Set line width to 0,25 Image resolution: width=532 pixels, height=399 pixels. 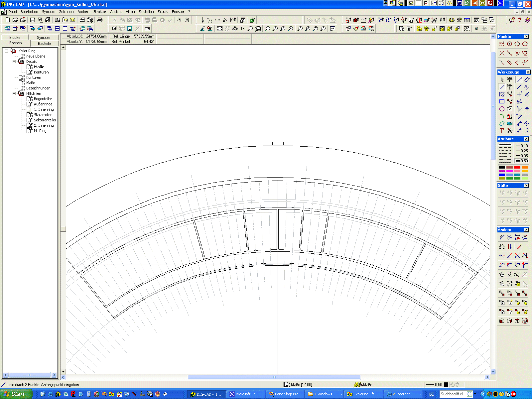[522, 151]
